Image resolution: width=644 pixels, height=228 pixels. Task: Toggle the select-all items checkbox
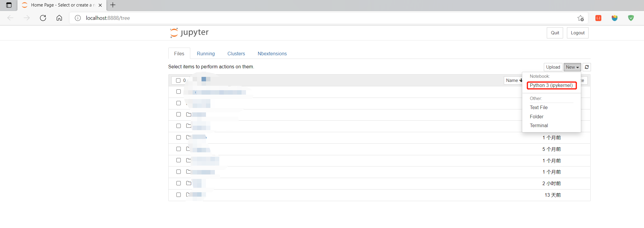[178, 80]
